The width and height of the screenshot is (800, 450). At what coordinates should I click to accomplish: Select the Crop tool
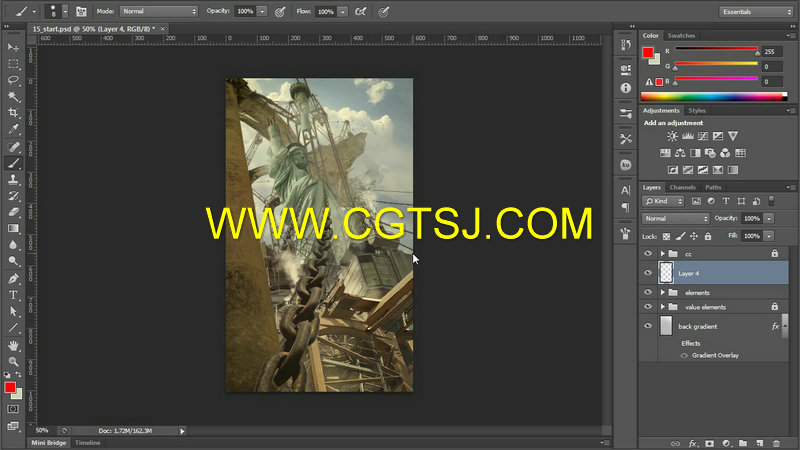point(13,113)
